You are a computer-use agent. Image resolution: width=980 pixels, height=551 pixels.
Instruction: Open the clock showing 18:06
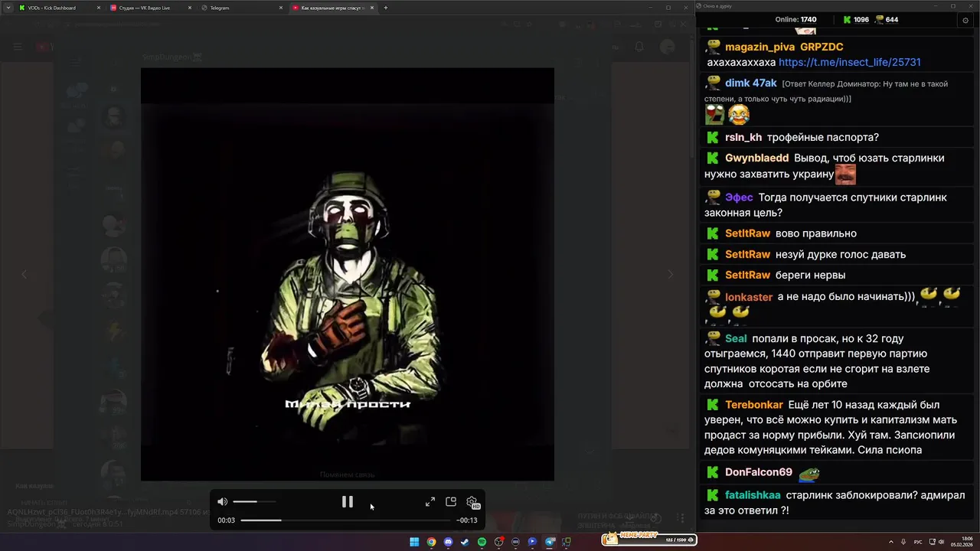[962, 542]
